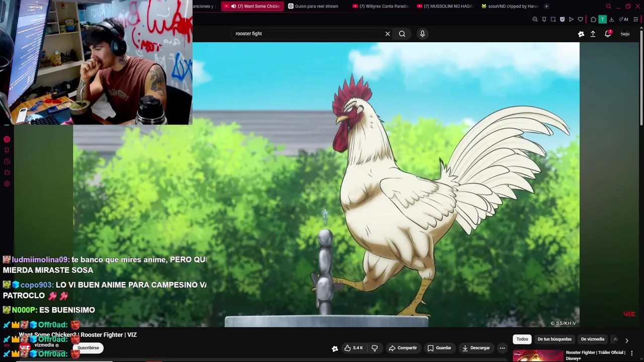Like the video with 3.4 K likes
Image resolution: width=644 pixels, height=362 pixels.
(354, 348)
